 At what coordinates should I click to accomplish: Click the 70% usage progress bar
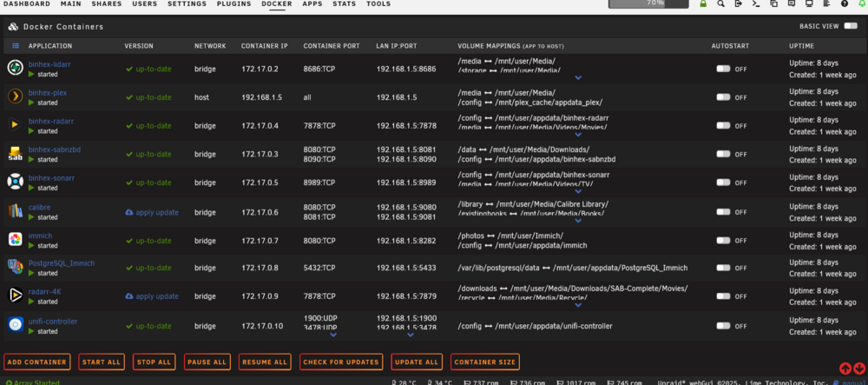648,3
